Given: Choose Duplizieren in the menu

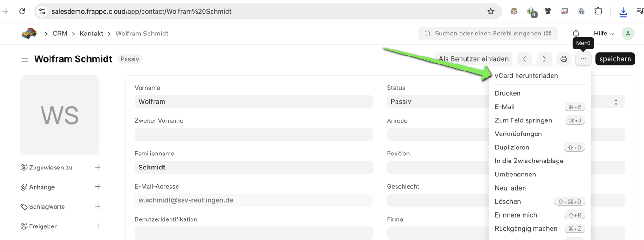Looking at the screenshot, I should point(512,148).
